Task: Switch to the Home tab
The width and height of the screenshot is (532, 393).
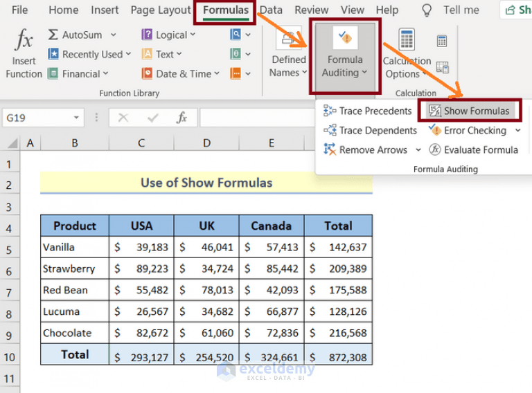Action: point(64,10)
